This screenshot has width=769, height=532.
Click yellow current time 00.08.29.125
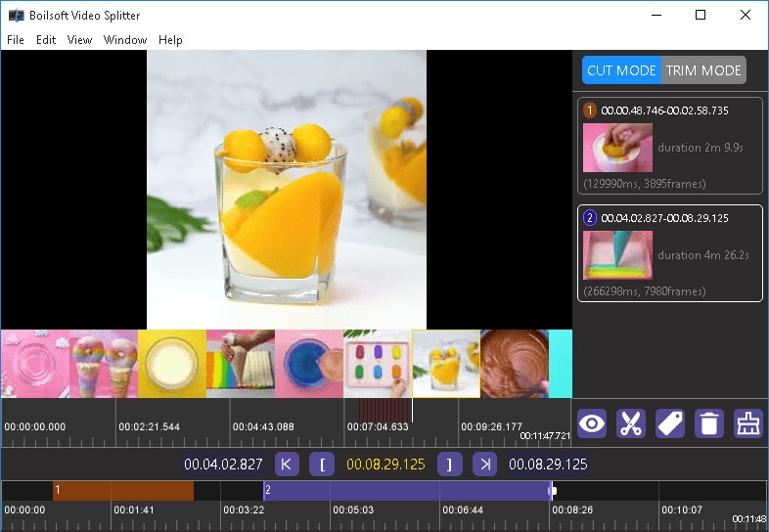click(385, 464)
